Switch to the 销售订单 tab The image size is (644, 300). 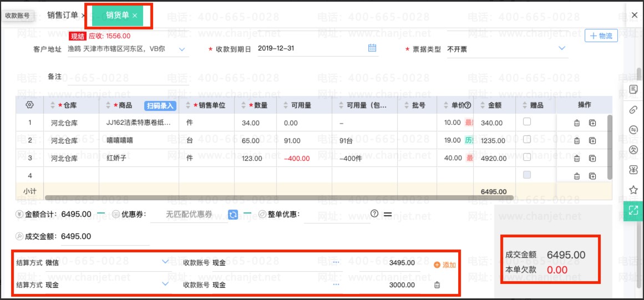click(63, 15)
